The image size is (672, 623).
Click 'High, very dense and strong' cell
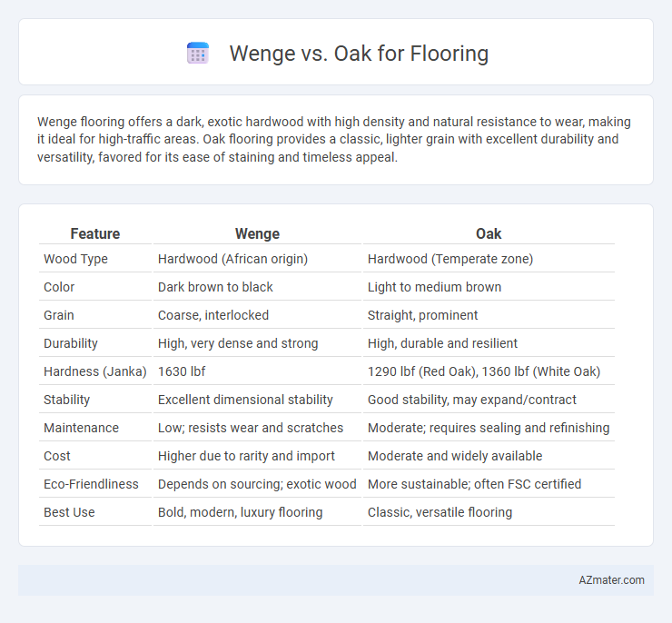[238, 343]
